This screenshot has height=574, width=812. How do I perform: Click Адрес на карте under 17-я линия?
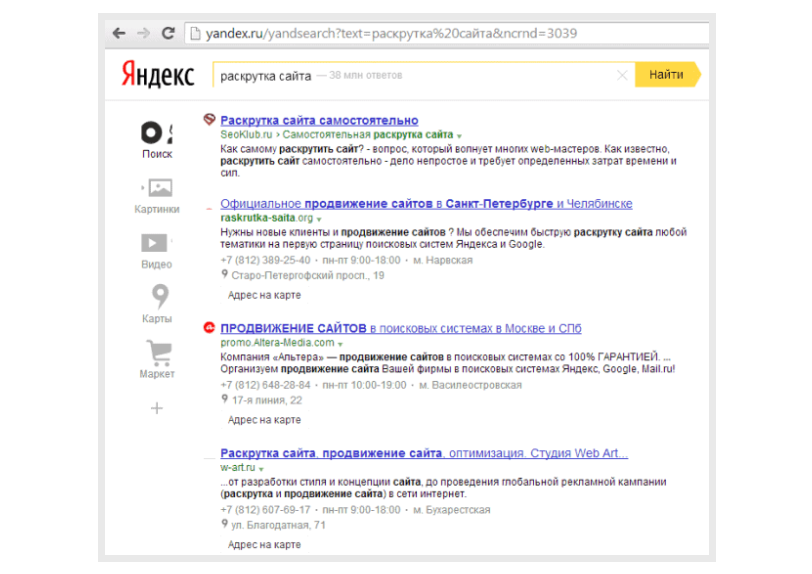(264, 420)
